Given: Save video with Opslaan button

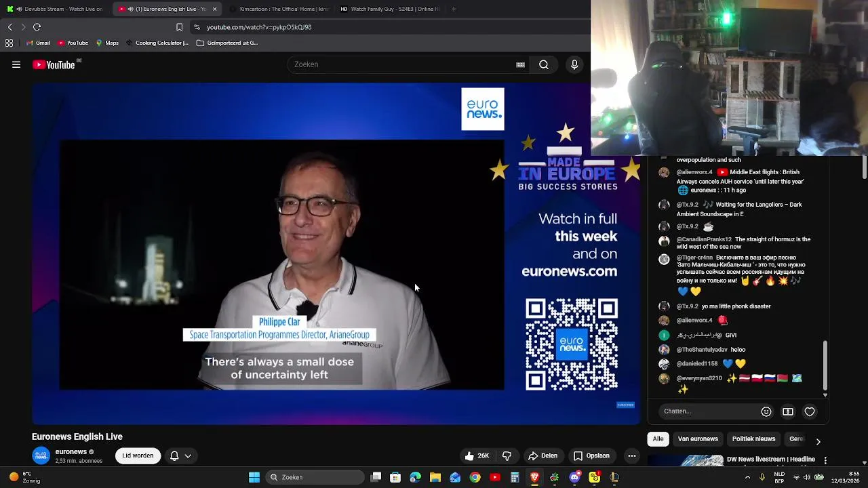Looking at the screenshot, I should coord(591,455).
